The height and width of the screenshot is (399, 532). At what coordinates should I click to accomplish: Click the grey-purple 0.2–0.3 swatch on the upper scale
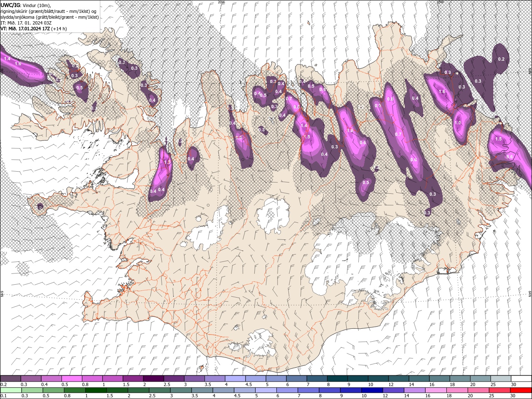click(x=10, y=379)
